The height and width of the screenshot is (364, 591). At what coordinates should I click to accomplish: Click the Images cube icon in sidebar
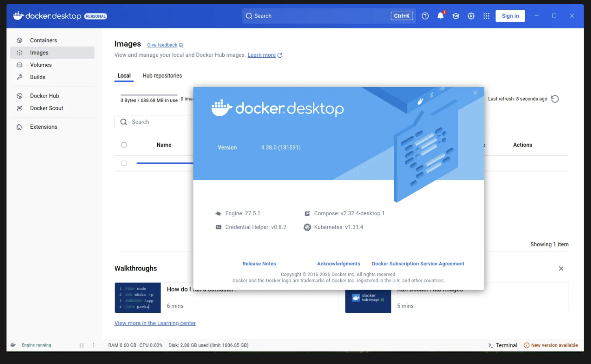pos(20,52)
